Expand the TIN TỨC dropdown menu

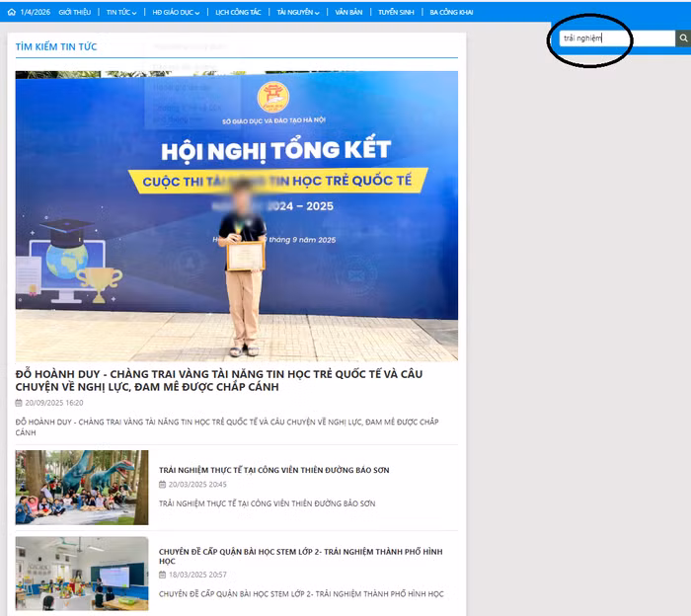point(121,12)
